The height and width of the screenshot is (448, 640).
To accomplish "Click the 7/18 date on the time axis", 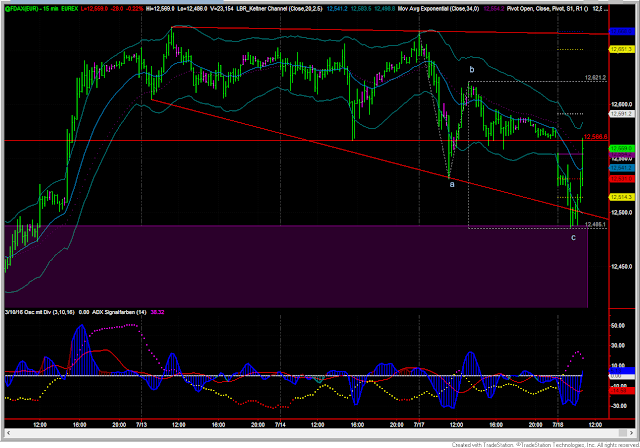I will [x=558, y=425].
